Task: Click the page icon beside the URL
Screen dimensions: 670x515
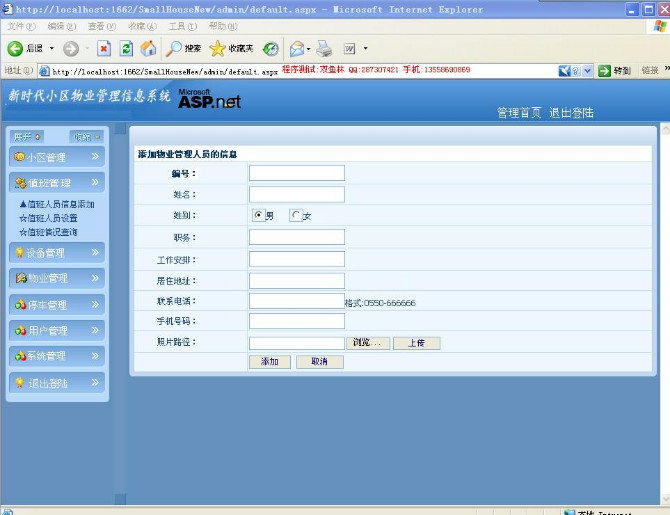Action: 44,71
